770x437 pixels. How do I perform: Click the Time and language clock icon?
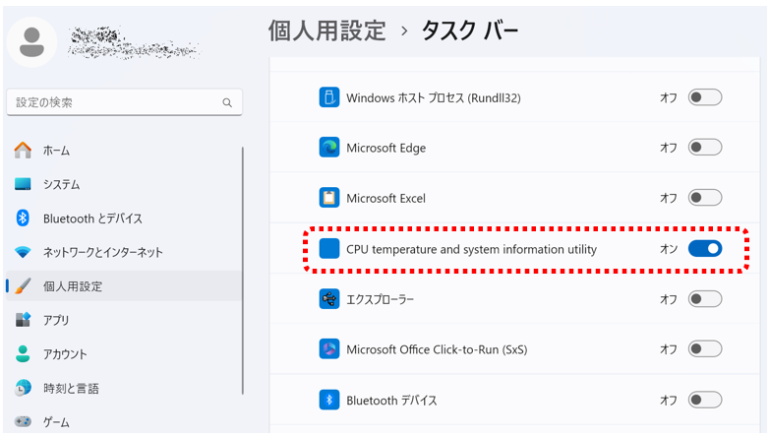point(23,388)
